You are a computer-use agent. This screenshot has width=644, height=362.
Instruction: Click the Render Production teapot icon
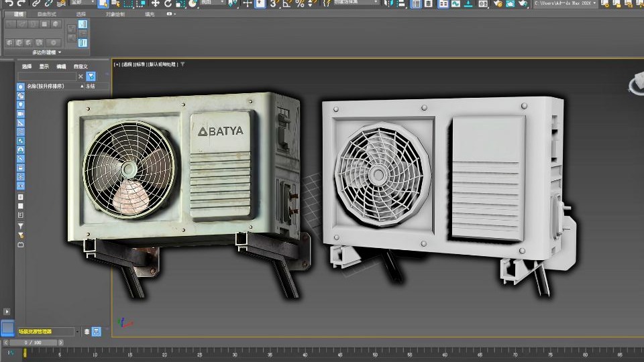[x=523, y=3]
